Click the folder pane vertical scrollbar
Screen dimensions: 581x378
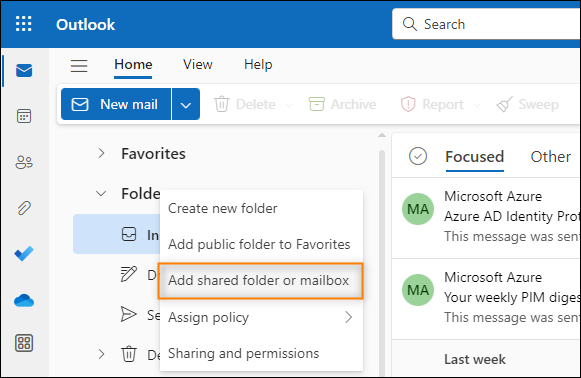click(382, 263)
